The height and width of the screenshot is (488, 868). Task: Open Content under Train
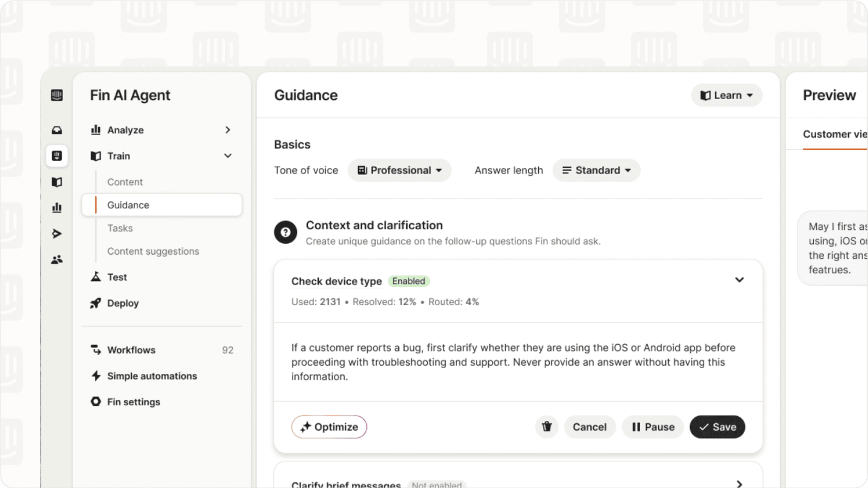tap(125, 182)
